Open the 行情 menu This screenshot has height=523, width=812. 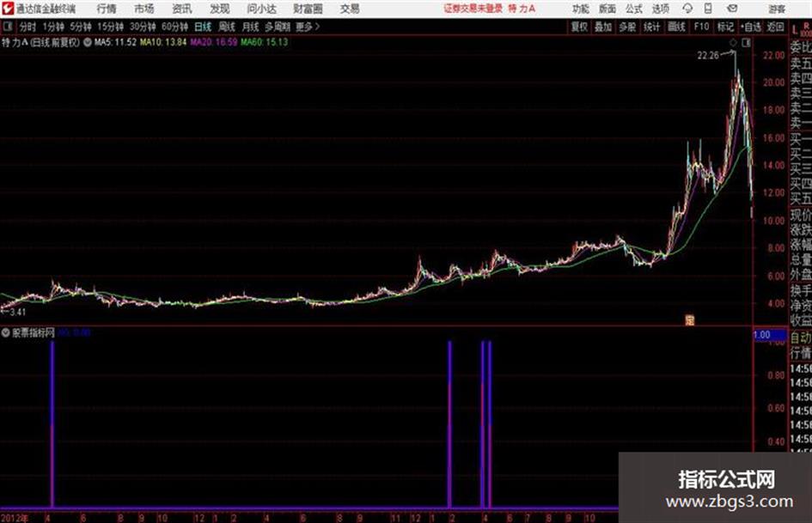click(107, 9)
